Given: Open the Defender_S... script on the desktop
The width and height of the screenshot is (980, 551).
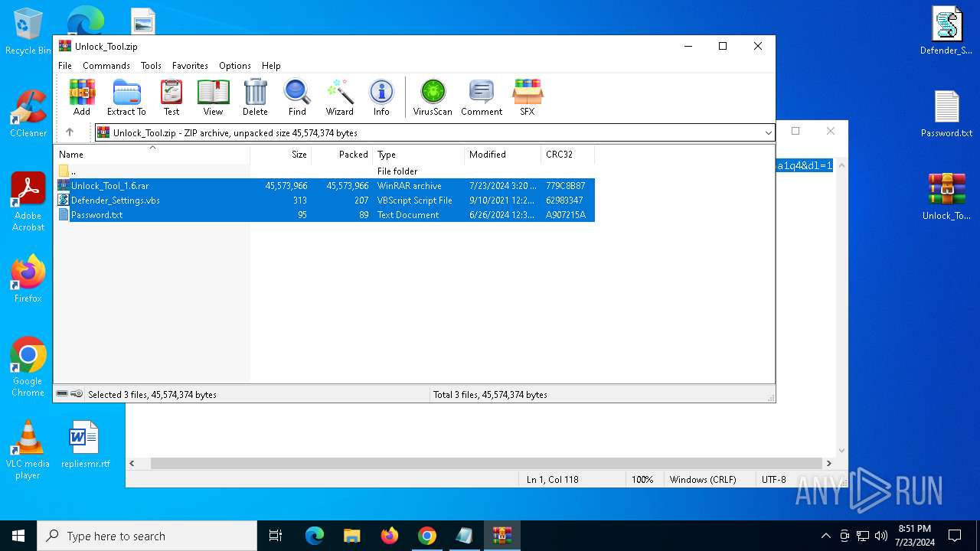Looking at the screenshot, I should click(946, 31).
